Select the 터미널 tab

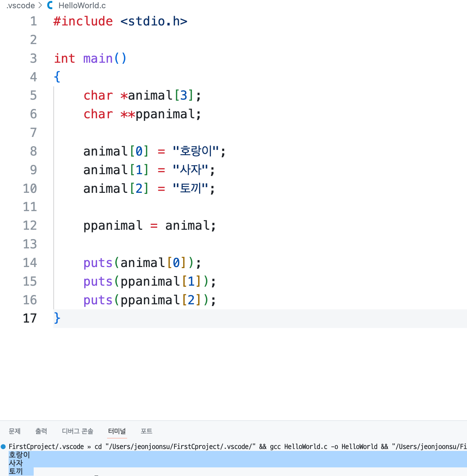(117, 431)
